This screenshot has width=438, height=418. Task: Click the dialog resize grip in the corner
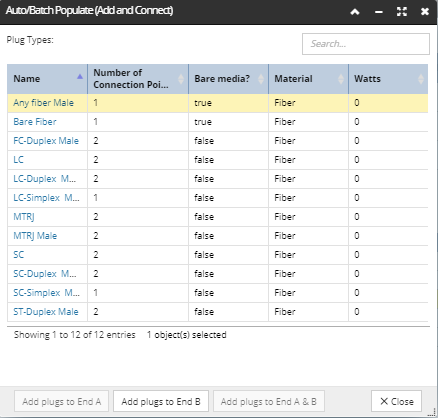point(432,412)
